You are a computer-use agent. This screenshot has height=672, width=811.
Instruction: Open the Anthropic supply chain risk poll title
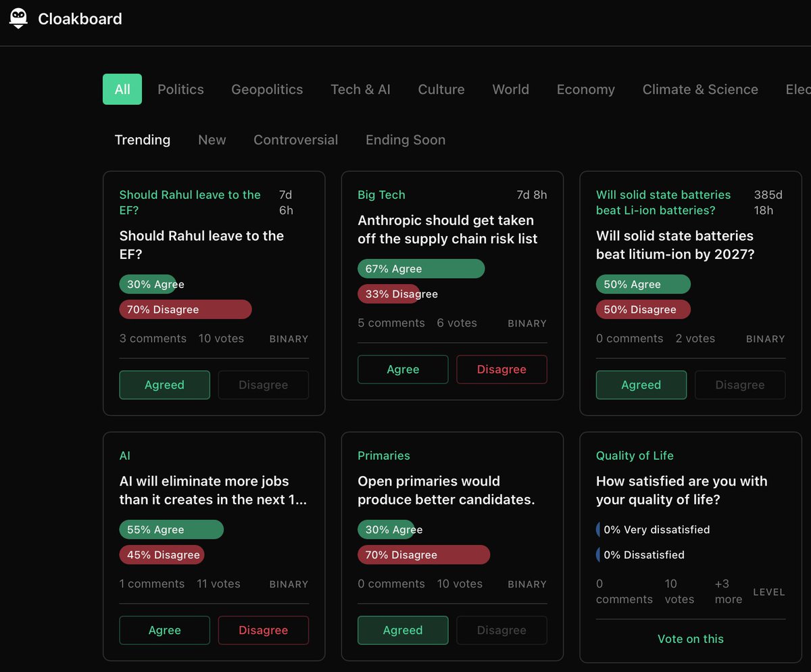click(447, 229)
